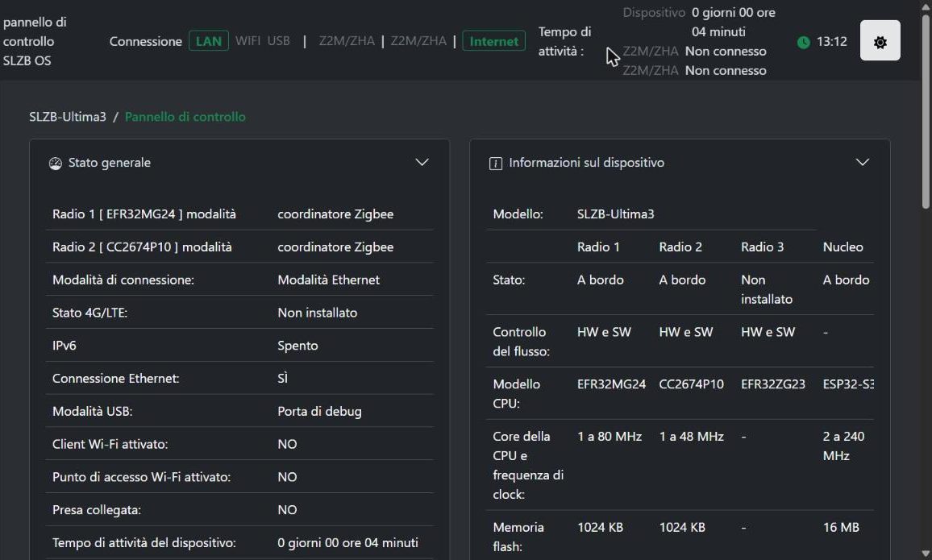Screen dimensions: 932x560
Task: Click the 'Memoria flash:' row label
Action: [x=518, y=537]
